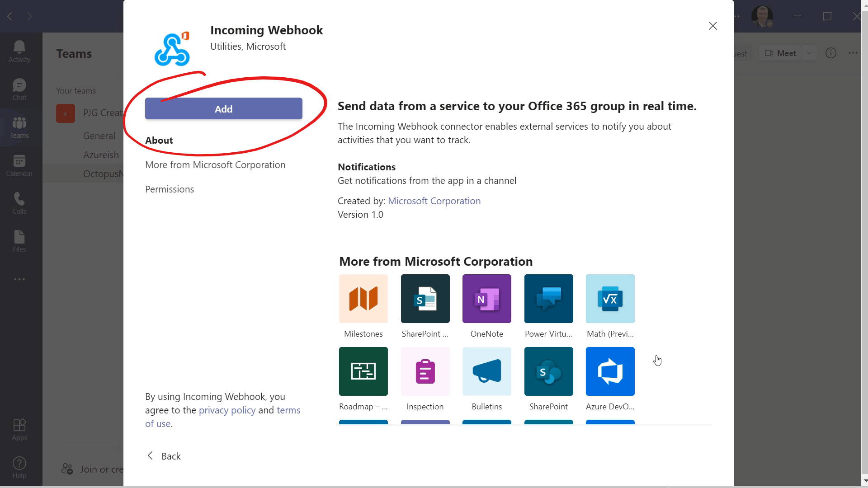Click the Add button
The height and width of the screenshot is (488, 868).
224,108
